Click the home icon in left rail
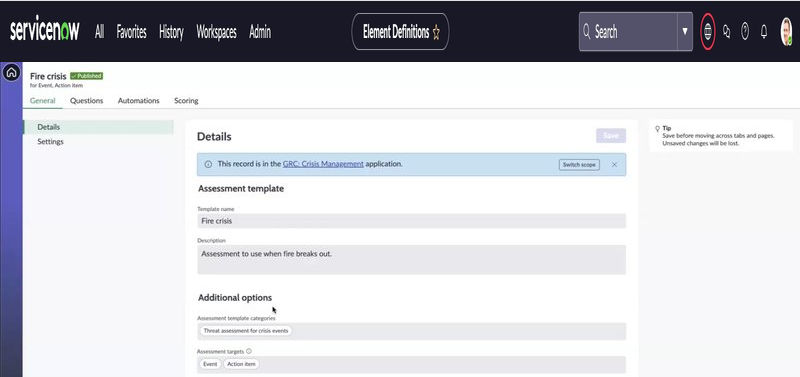 point(11,73)
